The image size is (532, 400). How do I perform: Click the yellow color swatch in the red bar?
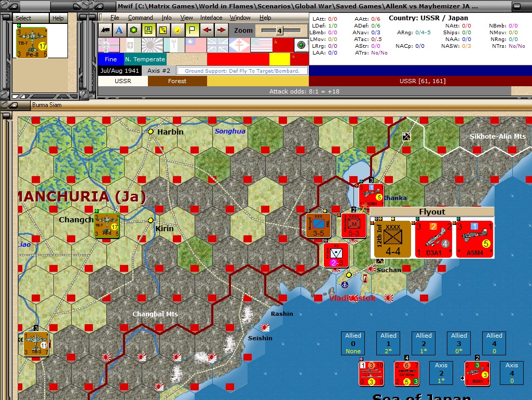tap(280, 59)
